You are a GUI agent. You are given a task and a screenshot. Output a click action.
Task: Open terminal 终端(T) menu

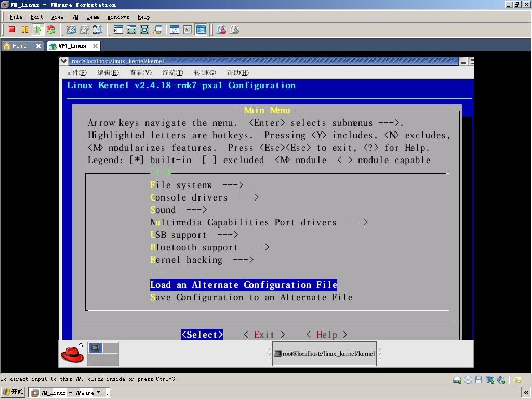tap(172, 72)
